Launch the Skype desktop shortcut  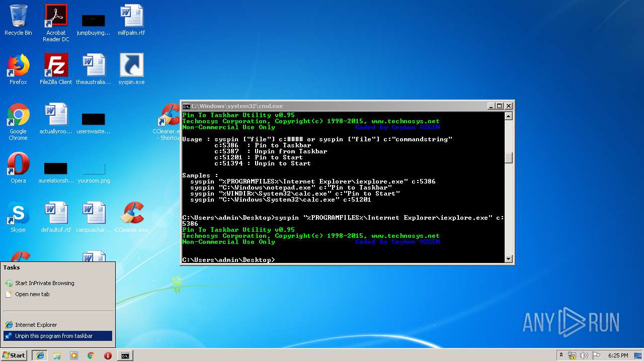coord(18,217)
